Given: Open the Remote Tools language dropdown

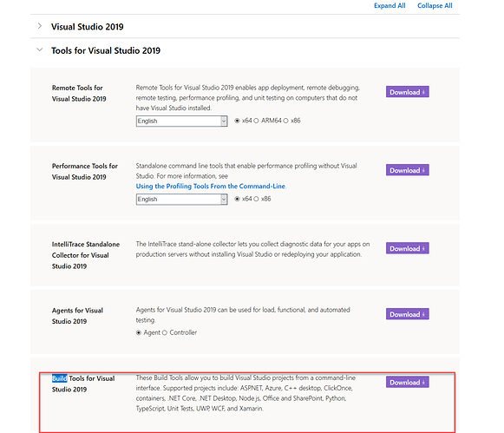Looking at the screenshot, I should point(181,121).
